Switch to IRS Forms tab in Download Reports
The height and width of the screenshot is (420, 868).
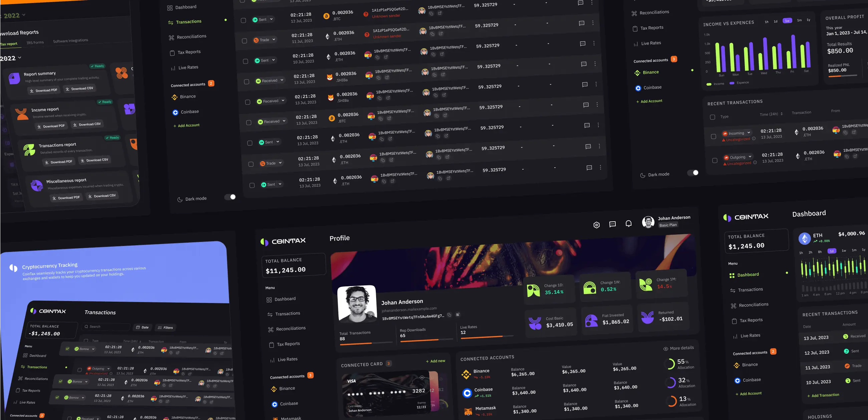[x=35, y=42]
